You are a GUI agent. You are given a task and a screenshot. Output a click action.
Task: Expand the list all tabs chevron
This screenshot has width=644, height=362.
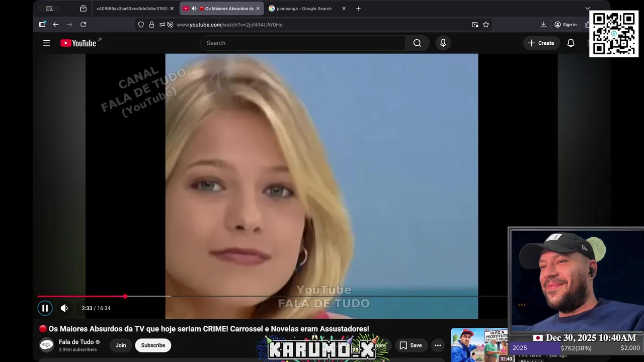click(587, 9)
